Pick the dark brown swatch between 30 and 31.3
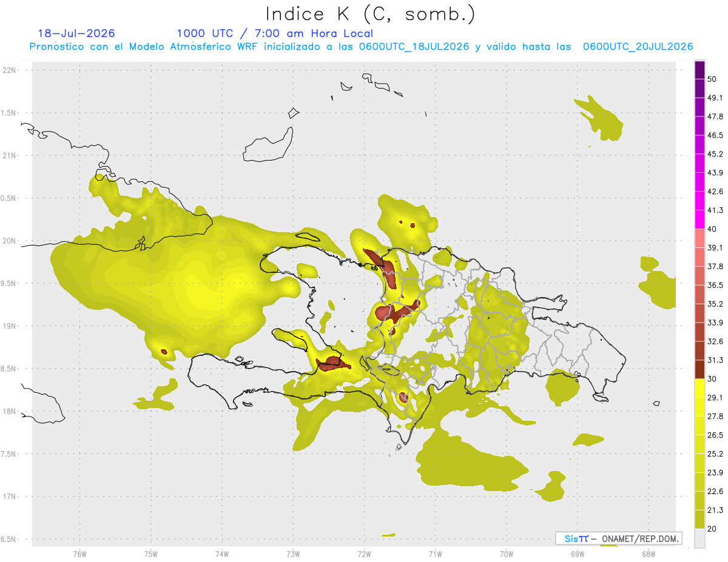This screenshot has width=728, height=562. 699,370
